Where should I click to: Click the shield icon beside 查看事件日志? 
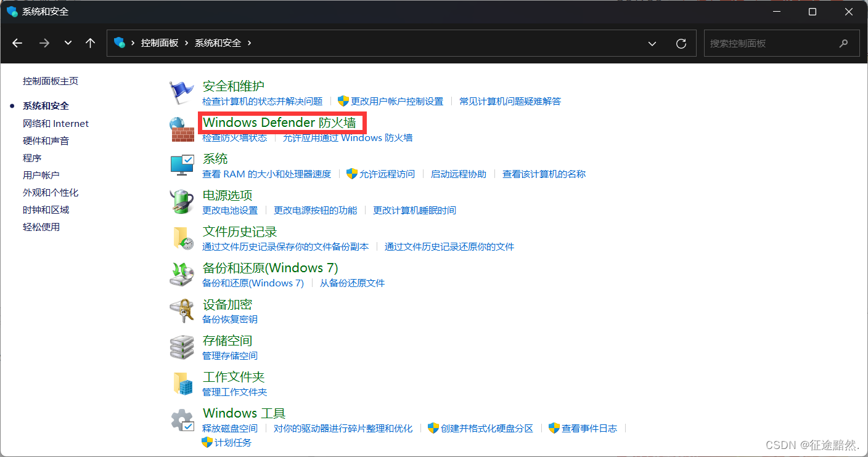pyautogui.click(x=554, y=428)
